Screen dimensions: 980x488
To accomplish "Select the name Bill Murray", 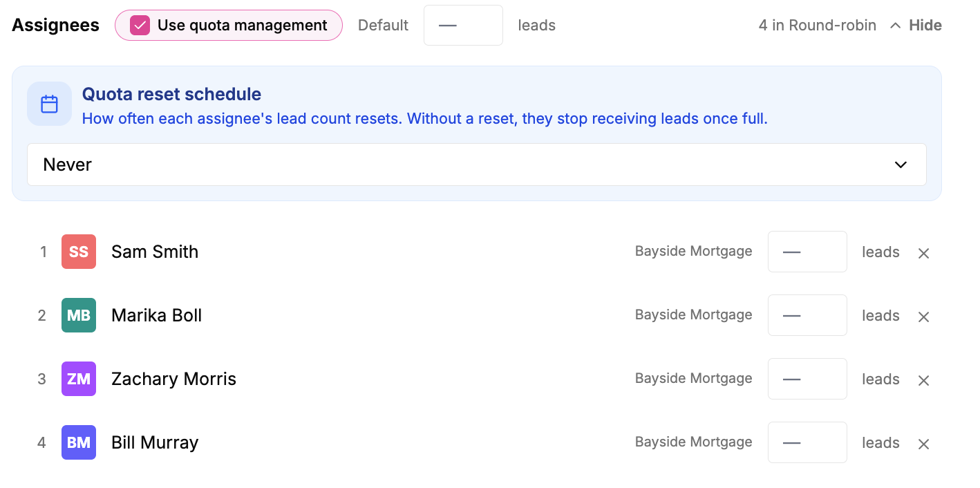I will click(155, 442).
